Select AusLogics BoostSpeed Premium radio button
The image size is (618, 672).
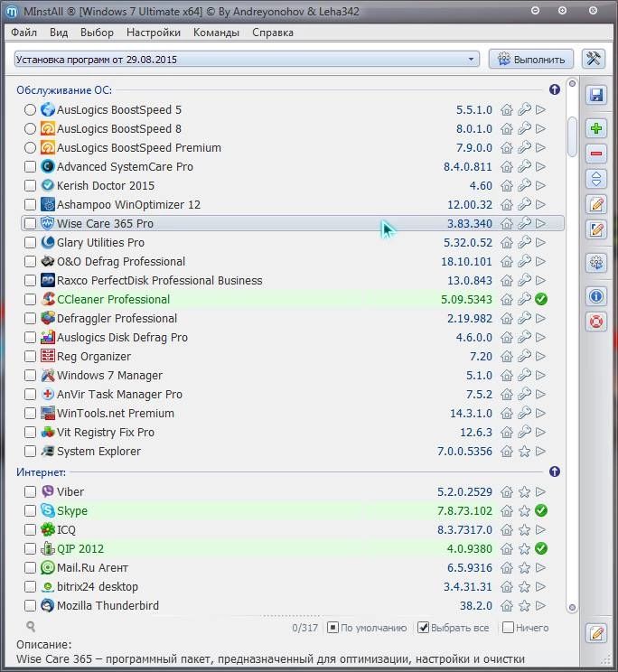tap(30, 148)
